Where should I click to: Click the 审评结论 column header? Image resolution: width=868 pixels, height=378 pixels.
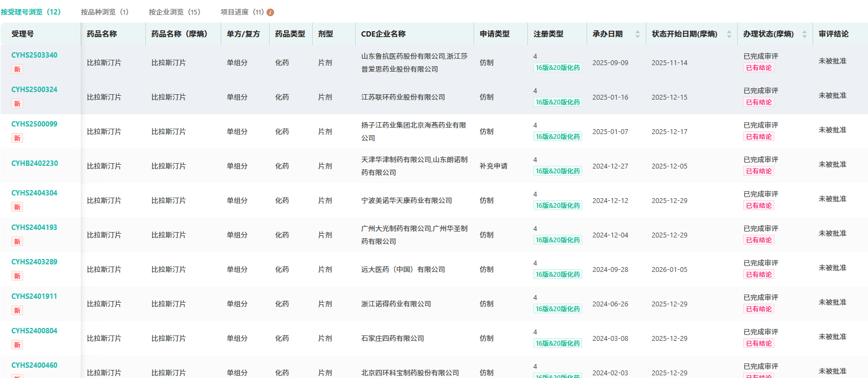coord(833,34)
